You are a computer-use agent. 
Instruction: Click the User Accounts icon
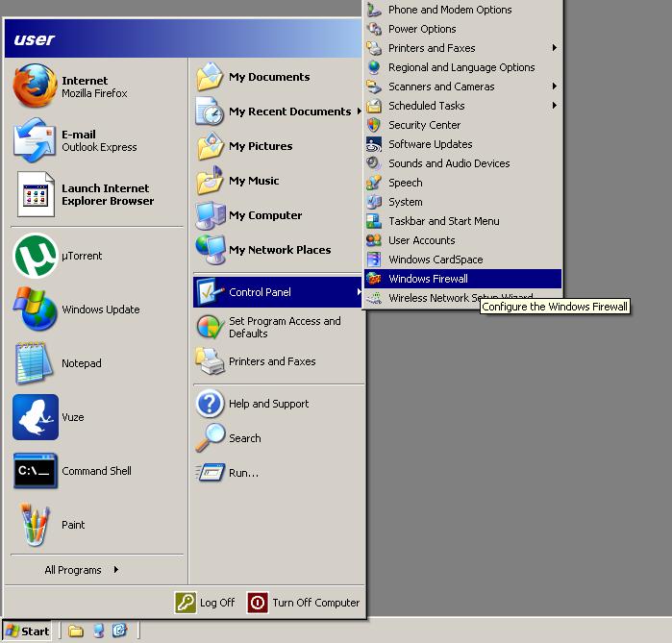(374, 240)
